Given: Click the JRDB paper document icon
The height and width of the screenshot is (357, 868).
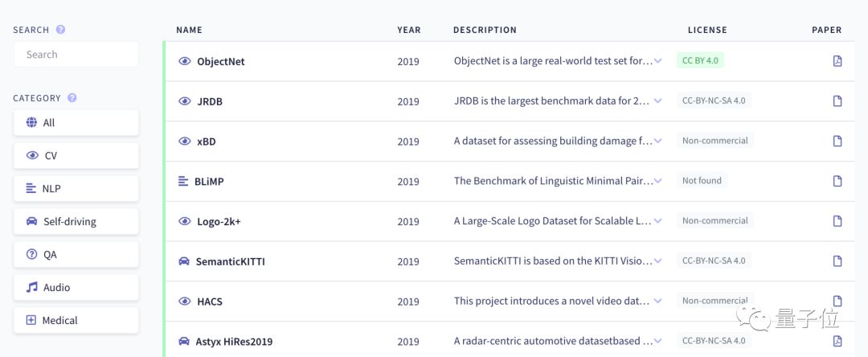Looking at the screenshot, I should pos(837,101).
